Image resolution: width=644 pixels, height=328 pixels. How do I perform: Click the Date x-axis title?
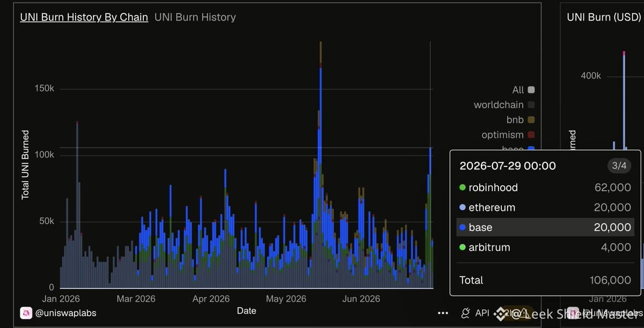(x=247, y=311)
